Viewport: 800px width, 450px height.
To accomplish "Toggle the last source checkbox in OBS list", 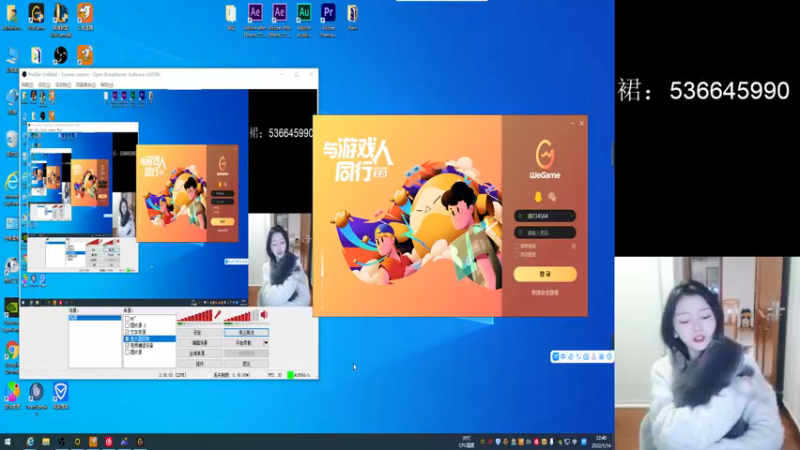I will pyautogui.click(x=128, y=352).
